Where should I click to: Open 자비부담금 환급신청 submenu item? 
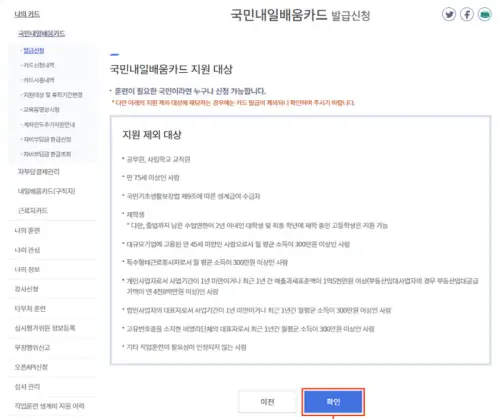tap(47, 139)
